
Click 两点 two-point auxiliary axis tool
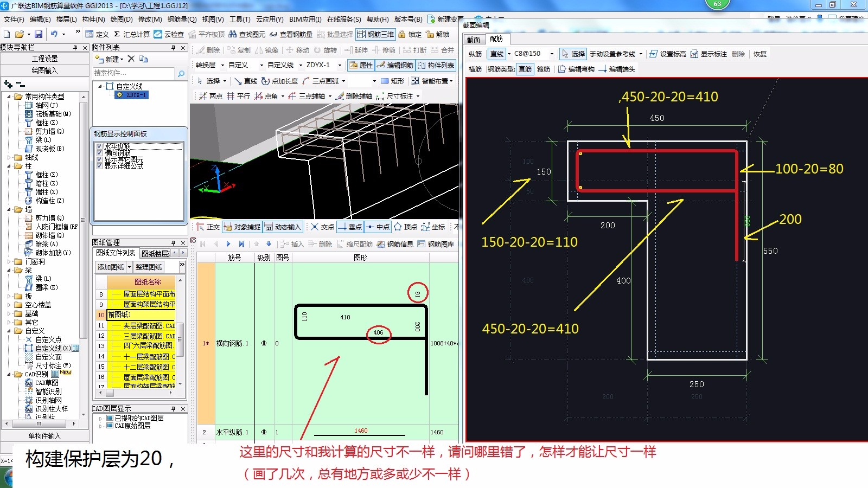coord(210,96)
